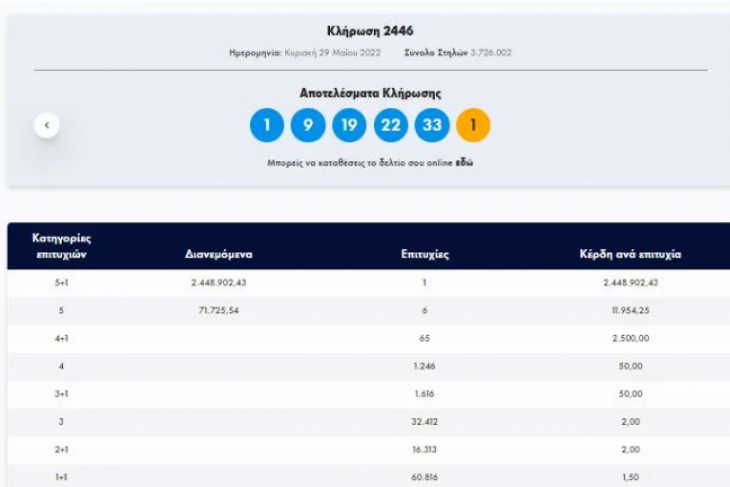Click the blue number 33 ball

pos(432,125)
